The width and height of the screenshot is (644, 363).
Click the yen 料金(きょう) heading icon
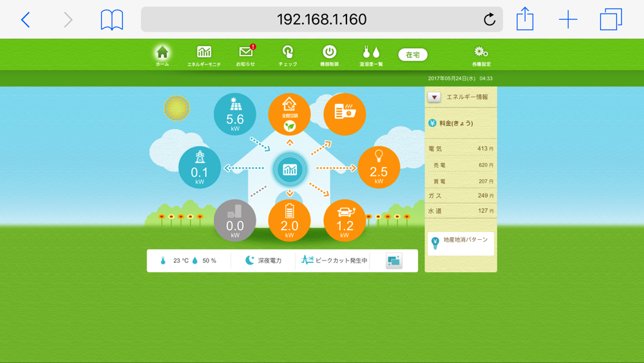(432, 123)
